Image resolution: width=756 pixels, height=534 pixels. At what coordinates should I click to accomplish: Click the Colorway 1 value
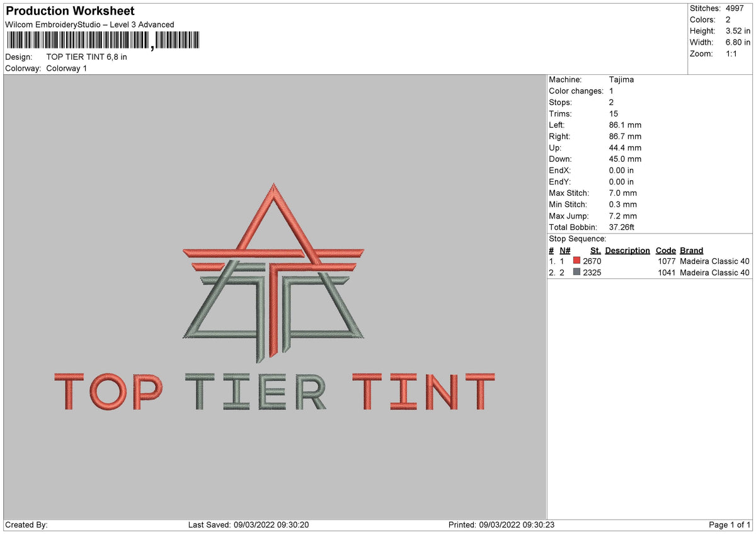[67, 68]
